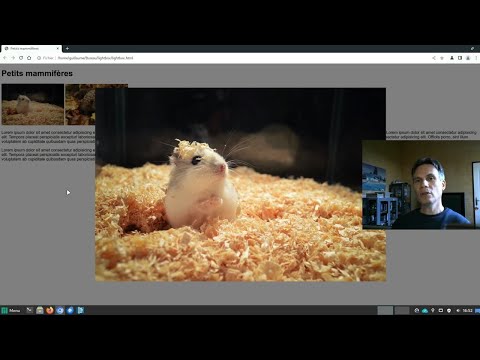Click the Petits mammifères page heading
The height and width of the screenshot is (360, 480).
point(37,73)
